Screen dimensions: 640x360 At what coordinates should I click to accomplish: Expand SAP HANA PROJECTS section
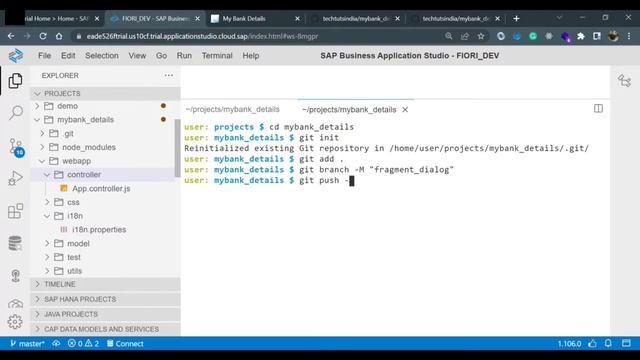coord(105,299)
